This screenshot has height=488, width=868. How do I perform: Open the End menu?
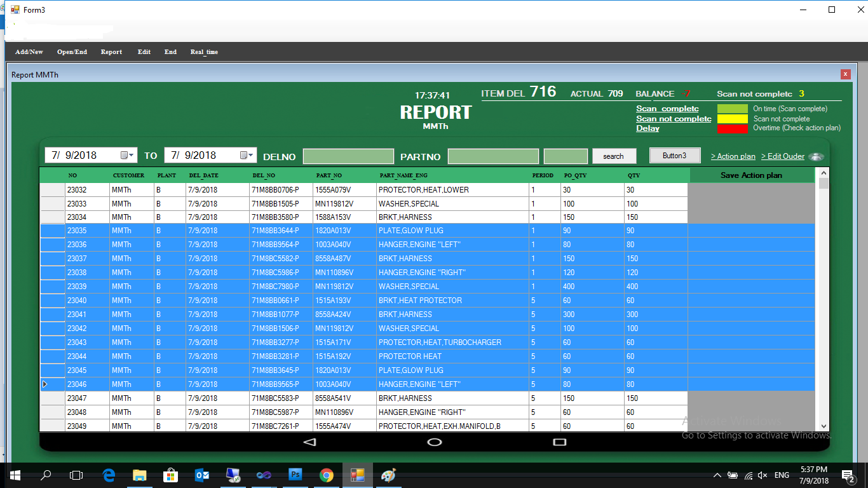point(170,52)
